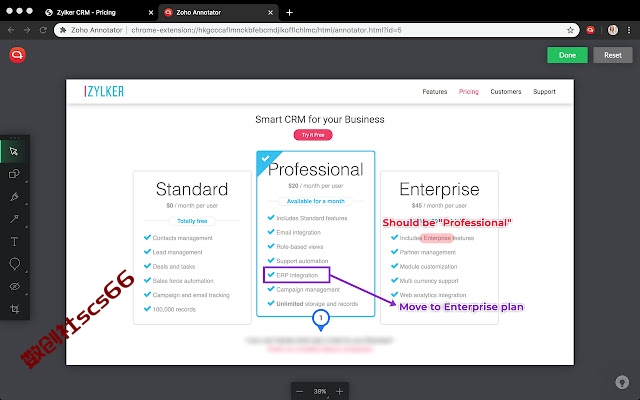Click the Features nav link in screenshot

click(x=435, y=91)
